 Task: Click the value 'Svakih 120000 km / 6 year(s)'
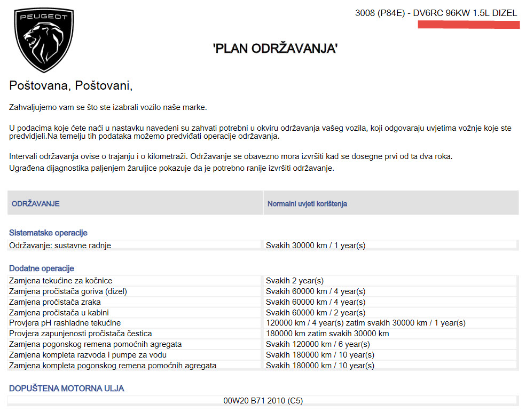(x=318, y=344)
